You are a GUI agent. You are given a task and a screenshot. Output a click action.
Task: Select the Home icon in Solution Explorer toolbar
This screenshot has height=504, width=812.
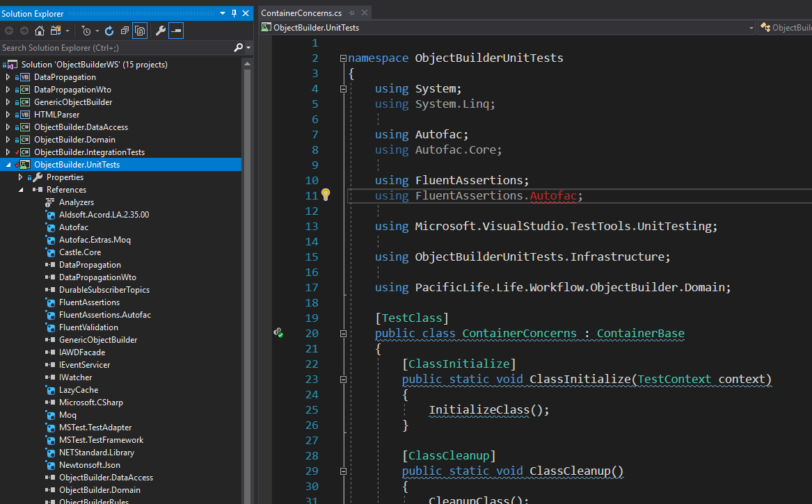[x=39, y=31]
